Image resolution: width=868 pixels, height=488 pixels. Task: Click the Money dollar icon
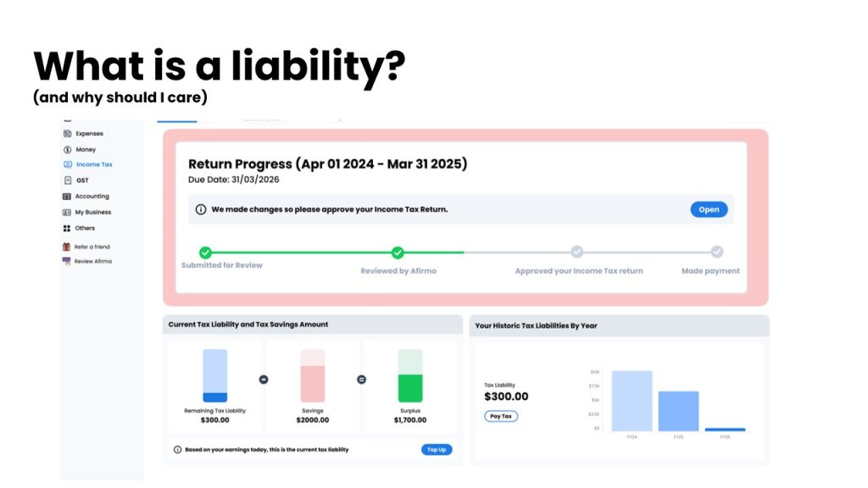coord(67,149)
